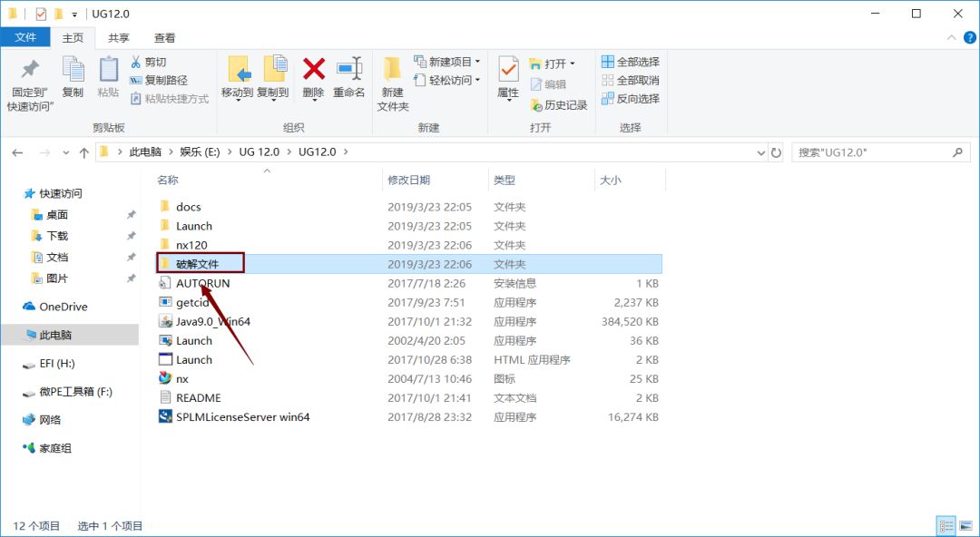Open OneDrive in the navigation pane
The image size is (980, 537).
[x=64, y=307]
